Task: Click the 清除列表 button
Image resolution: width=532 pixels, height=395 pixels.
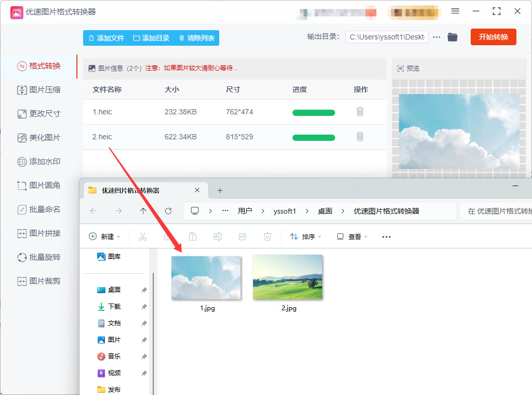Action: (x=196, y=38)
